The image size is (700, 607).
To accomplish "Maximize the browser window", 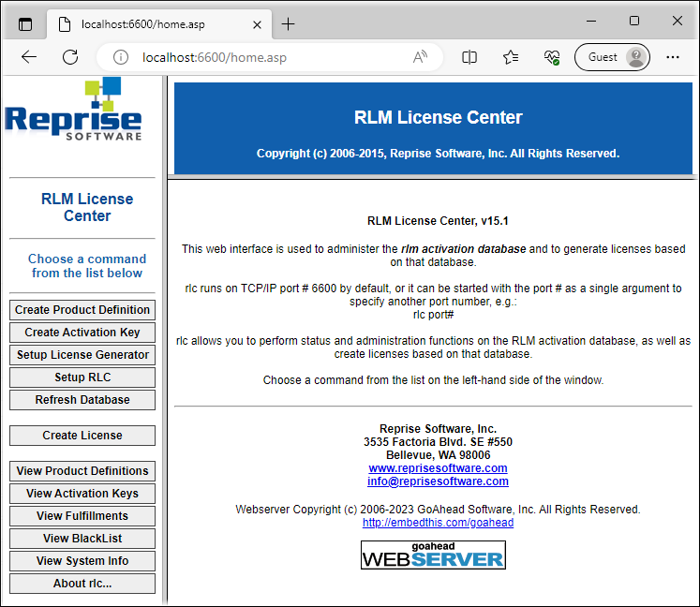I will [633, 21].
